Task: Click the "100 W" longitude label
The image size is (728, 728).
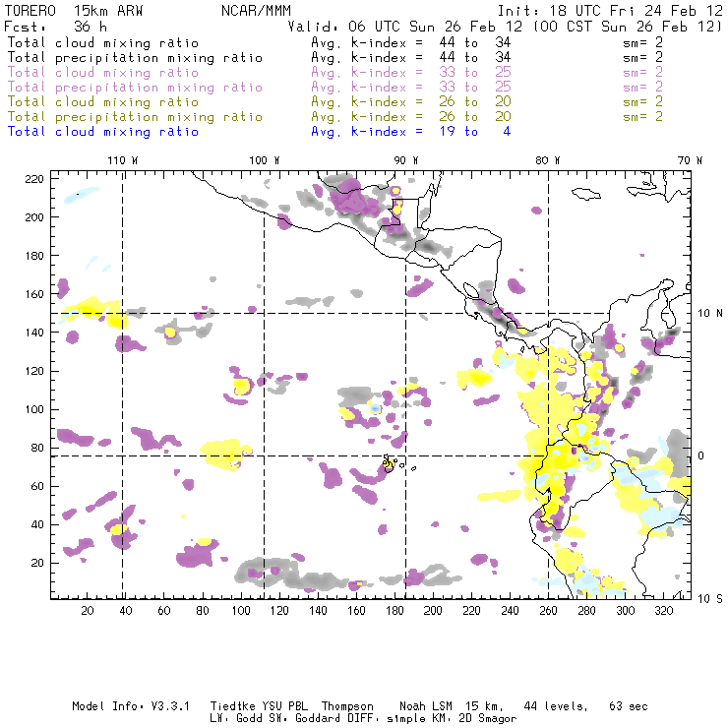Action: [x=265, y=160]
